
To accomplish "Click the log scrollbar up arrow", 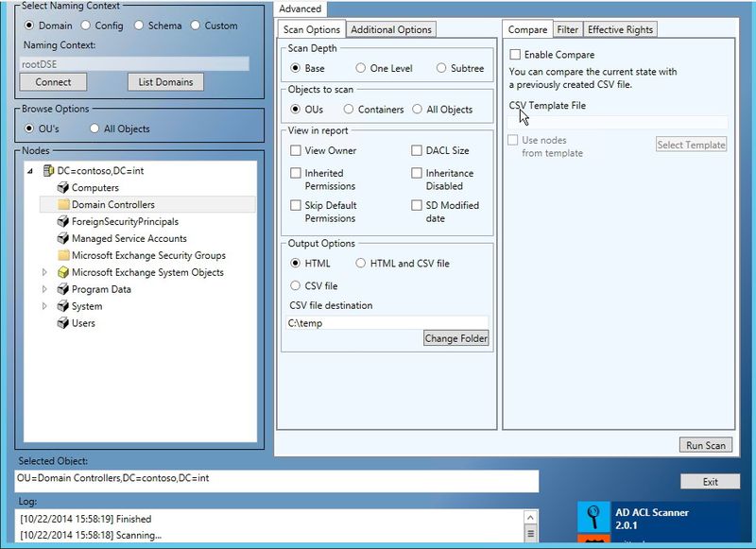I will coord(531,517).
